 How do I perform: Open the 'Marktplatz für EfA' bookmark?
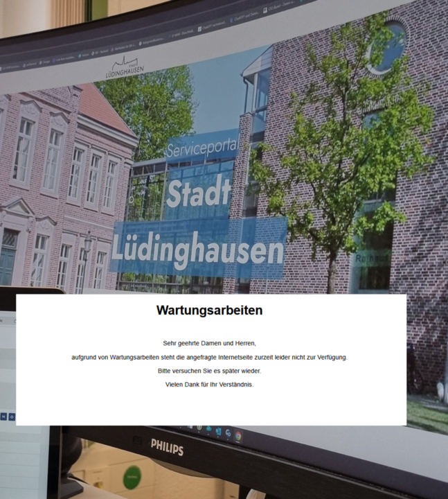click(x=123, y=47)
